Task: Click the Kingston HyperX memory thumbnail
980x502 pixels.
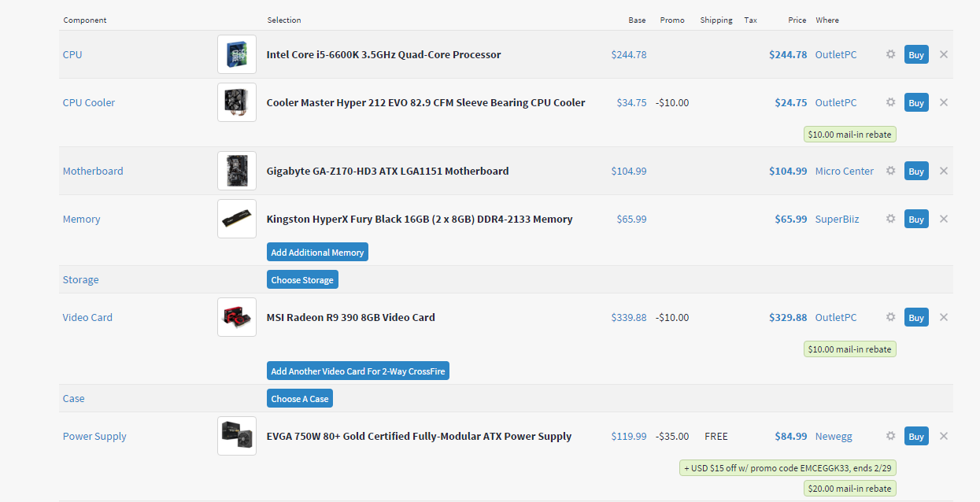Action: pos(237,219)
